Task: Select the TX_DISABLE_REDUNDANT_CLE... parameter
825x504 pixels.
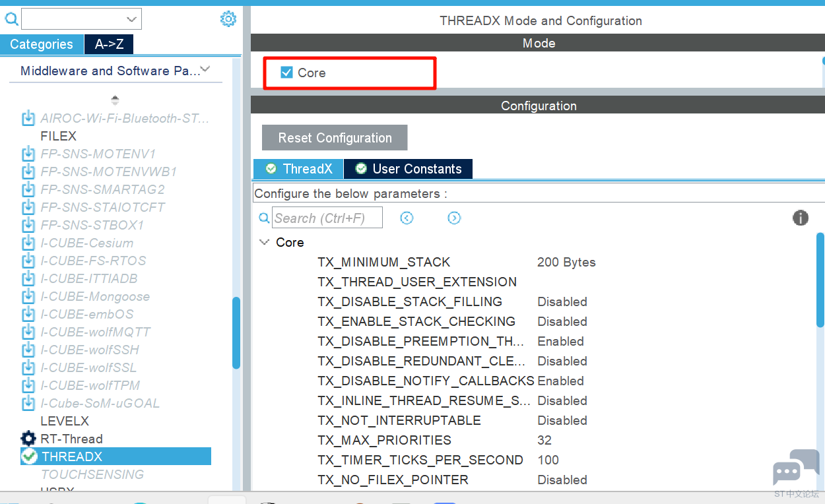Action: 422,361
